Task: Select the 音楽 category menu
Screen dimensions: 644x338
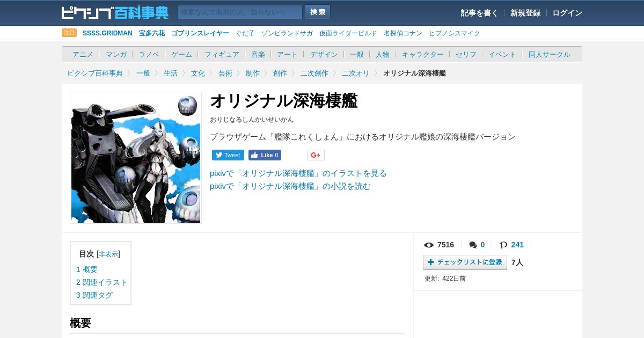Action: 258,54
